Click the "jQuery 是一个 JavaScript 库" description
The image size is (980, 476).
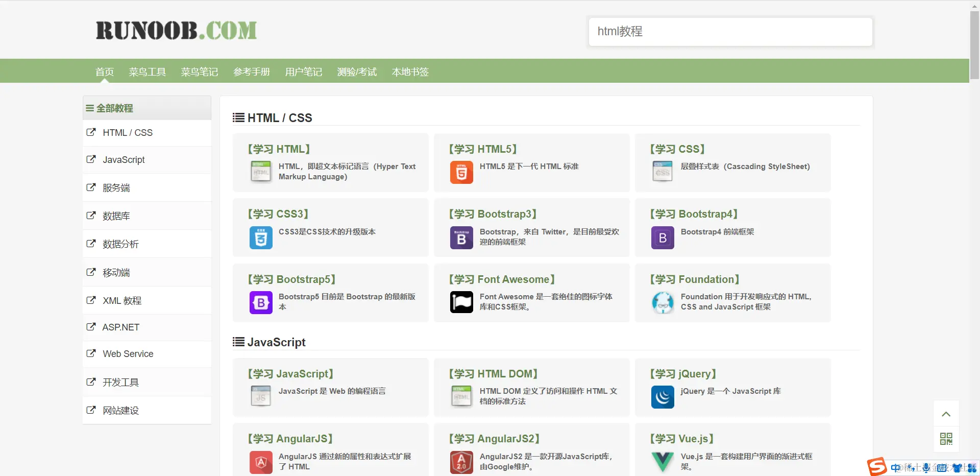tap(730, 391)
